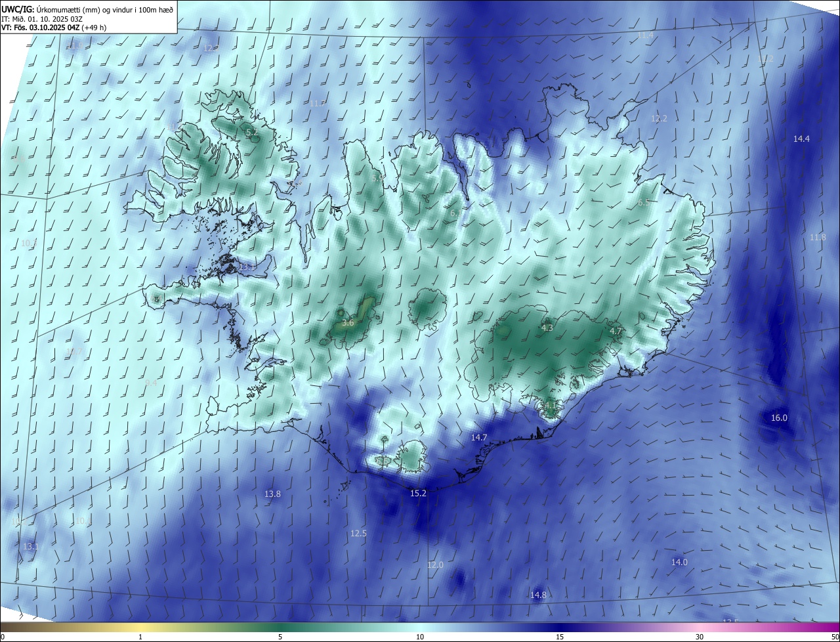Click the 6.5 value on the map
The image size is (840, 642).
pyautogui.click(x=644, y=203)
